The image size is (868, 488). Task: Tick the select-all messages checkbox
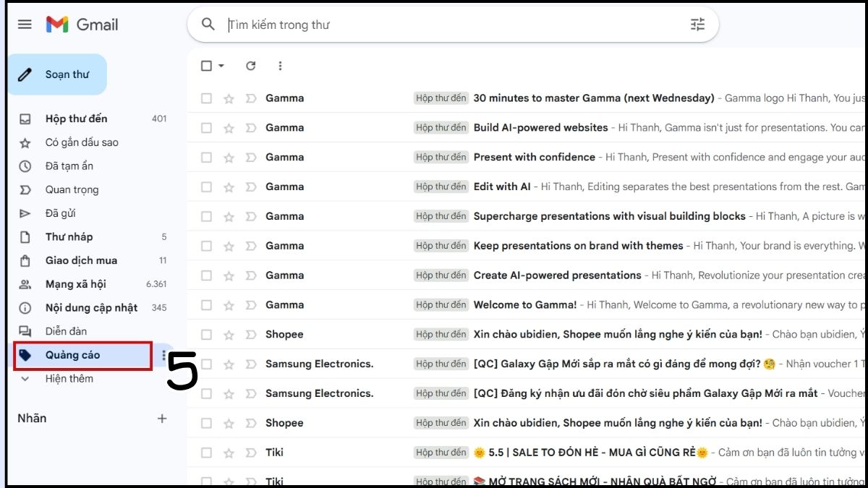coord(205,66)
